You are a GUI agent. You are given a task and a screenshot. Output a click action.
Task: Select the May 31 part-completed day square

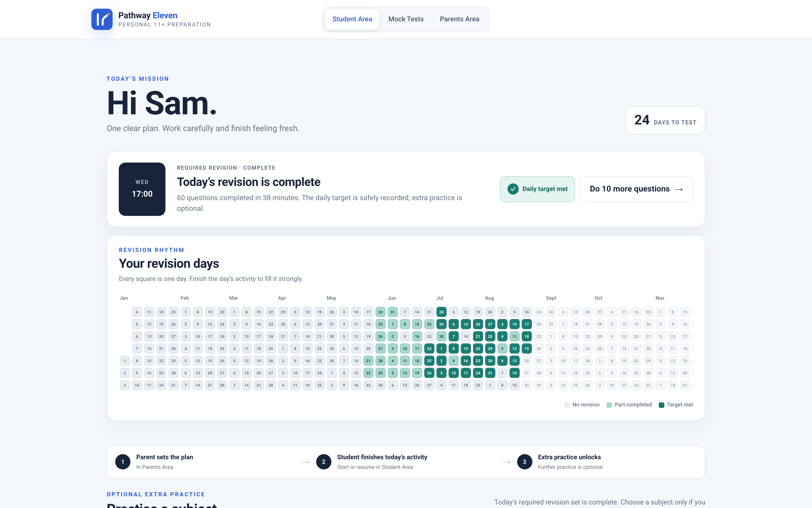(x=393, y=312)
